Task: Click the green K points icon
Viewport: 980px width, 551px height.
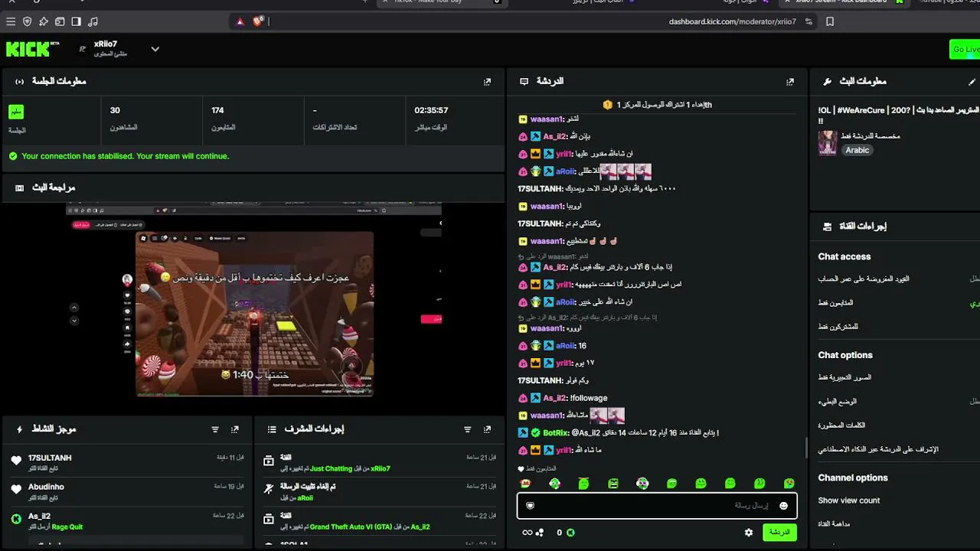Action: pyautogui.click(x=570, y=533)
